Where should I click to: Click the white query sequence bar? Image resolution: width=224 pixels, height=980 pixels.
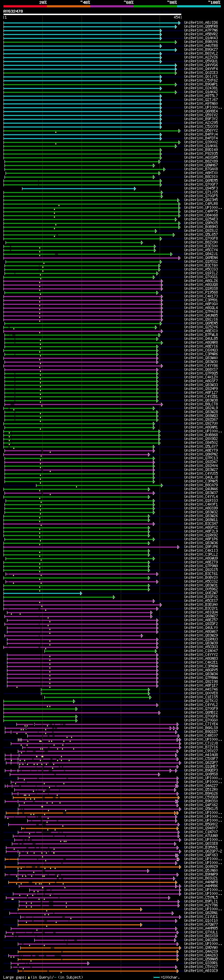92,14
